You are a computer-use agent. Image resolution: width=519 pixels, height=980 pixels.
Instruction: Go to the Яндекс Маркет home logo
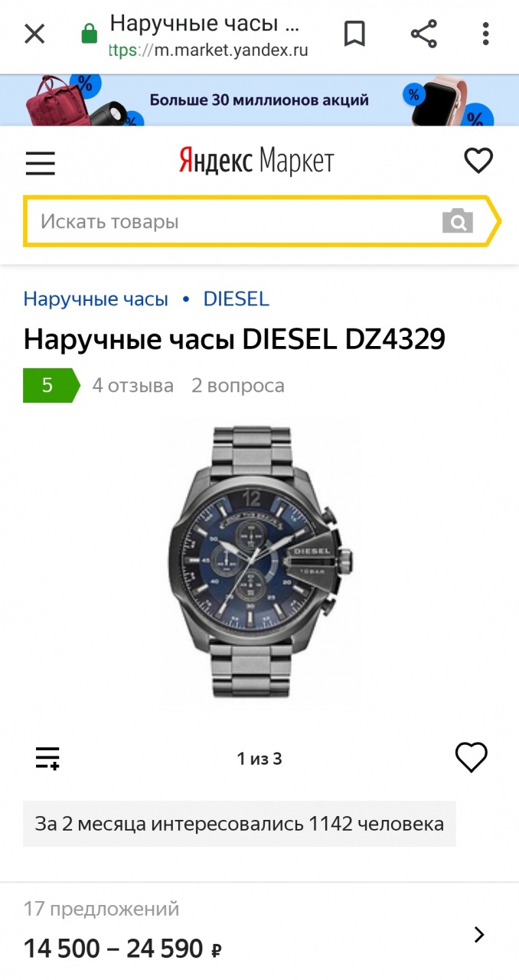(x=256, y=162)
